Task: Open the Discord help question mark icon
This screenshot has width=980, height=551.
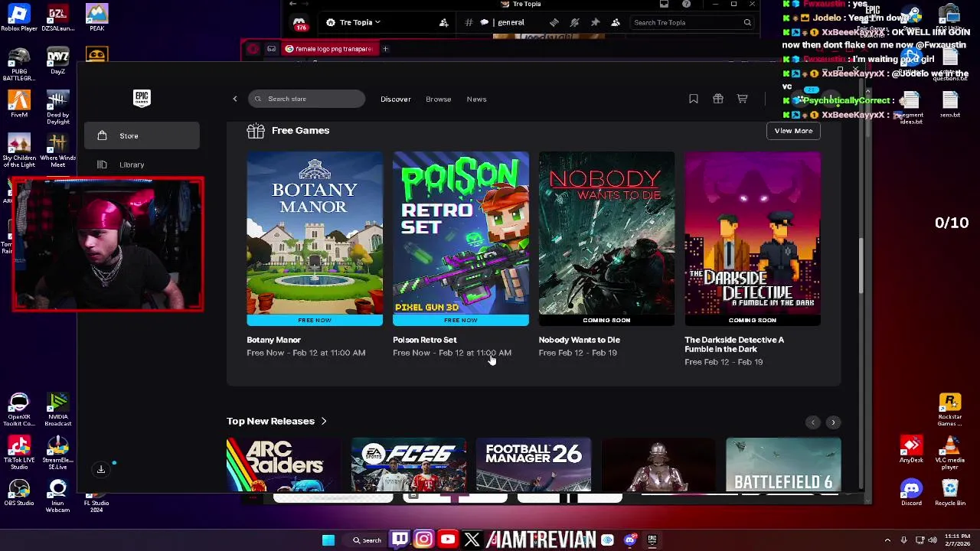Action: point(686,4)
